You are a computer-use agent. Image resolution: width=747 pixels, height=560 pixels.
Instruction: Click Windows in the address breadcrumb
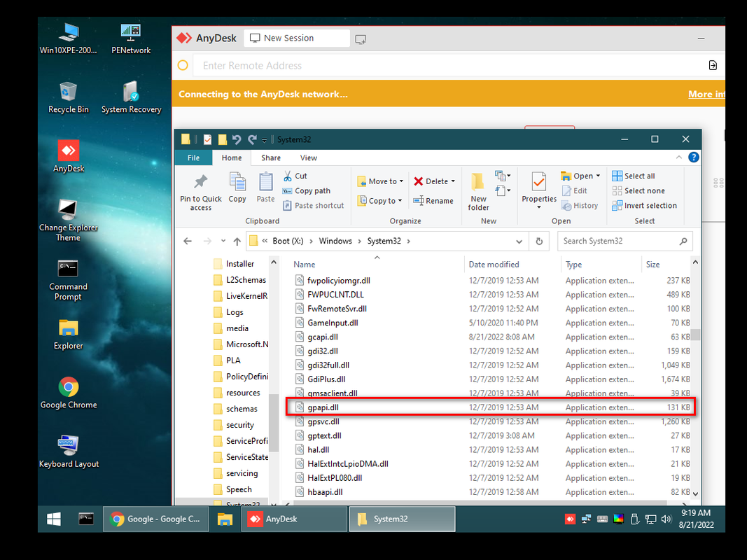point(335,241)
